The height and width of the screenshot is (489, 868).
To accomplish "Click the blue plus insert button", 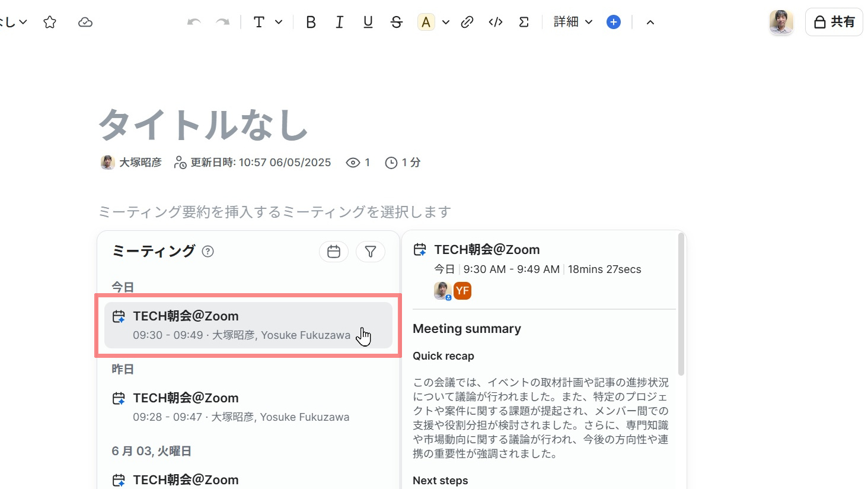I will click(x=614, y=22).
